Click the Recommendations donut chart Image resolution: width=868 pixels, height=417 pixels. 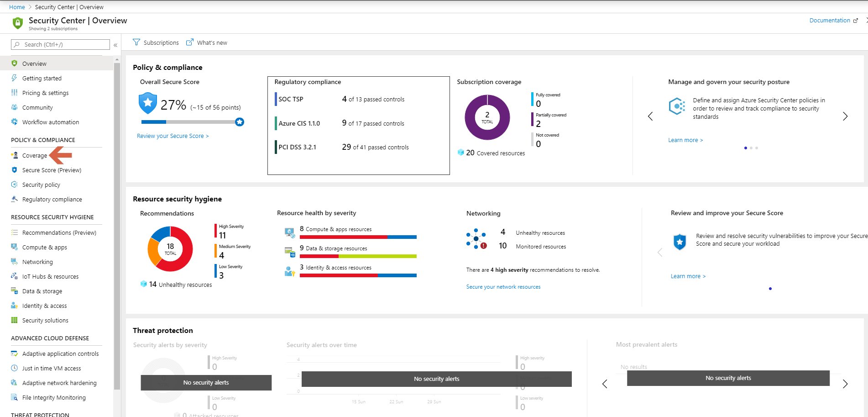coord(170,249)
